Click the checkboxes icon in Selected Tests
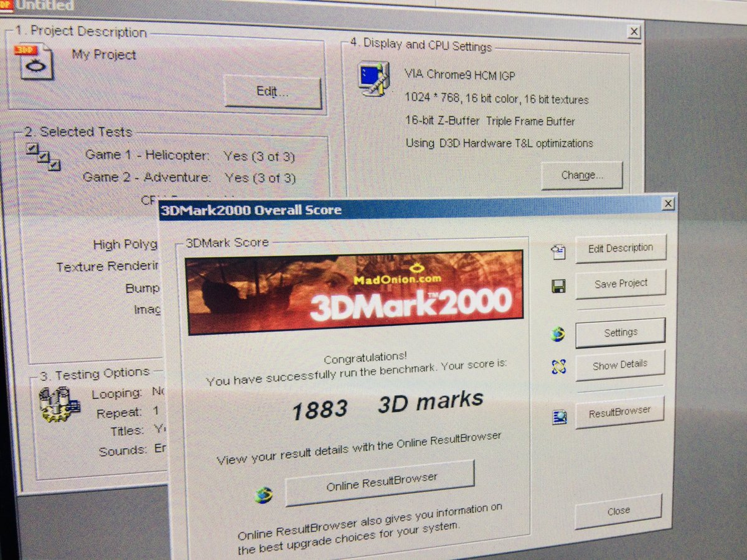The width and height of the screenshot is (747, 560). (x=43, y=156)
